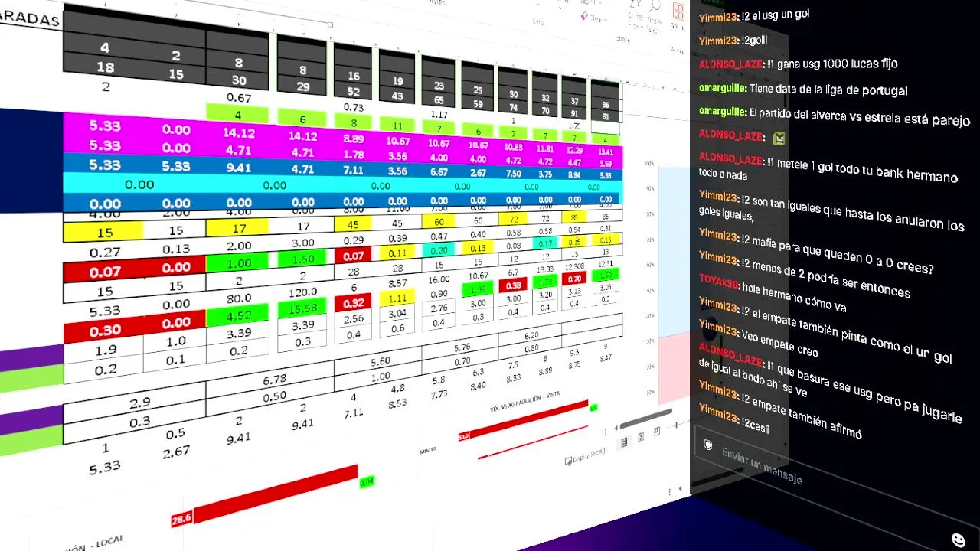Select the yellow cell with 1.11

pos(397,298)
